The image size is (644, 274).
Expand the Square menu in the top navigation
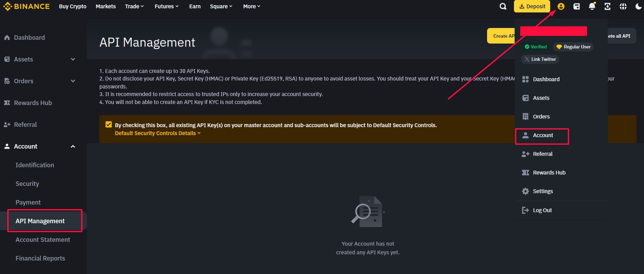221,6
